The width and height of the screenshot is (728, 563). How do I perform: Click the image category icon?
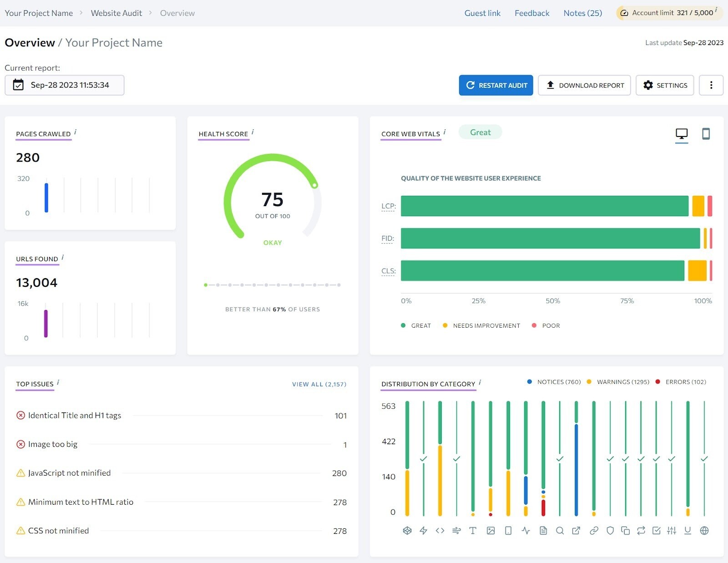click(490, 530)
